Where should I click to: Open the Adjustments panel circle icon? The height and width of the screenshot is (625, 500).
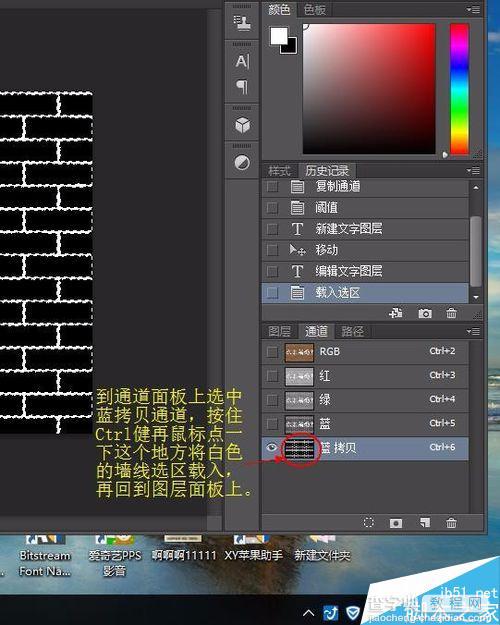point(242,163)
